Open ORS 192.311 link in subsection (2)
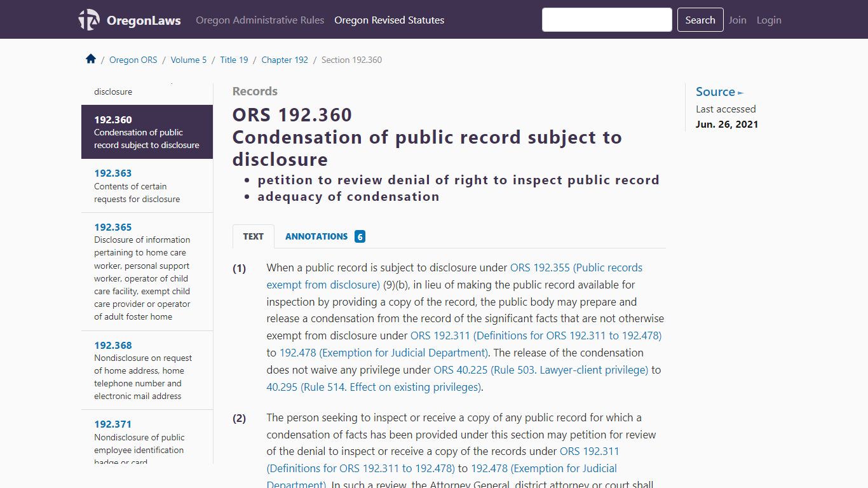 click(x=443, y=460)
